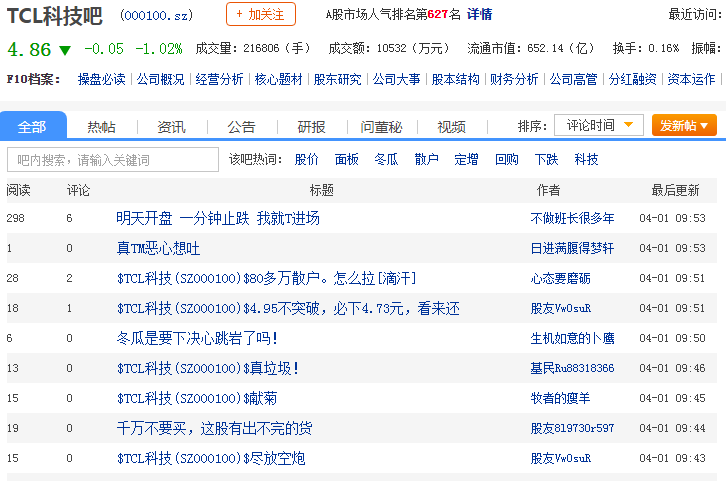Screen dimensions: 726x481
Task: Switch to the 热帖 tab
Action: 101,127
